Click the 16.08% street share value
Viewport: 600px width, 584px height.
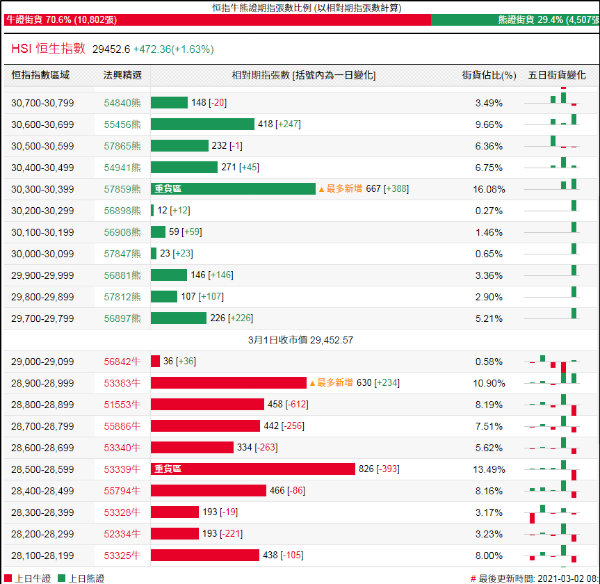click(489, 189)
